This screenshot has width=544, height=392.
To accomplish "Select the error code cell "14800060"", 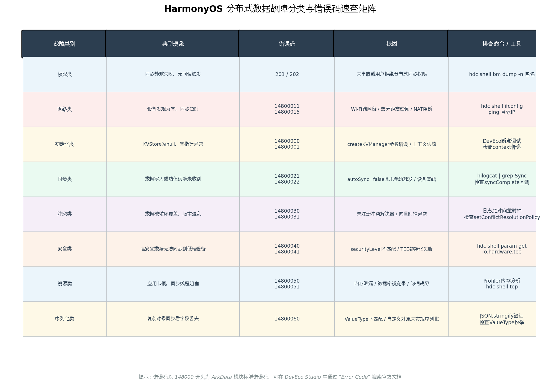I will [x=287, y=319].
